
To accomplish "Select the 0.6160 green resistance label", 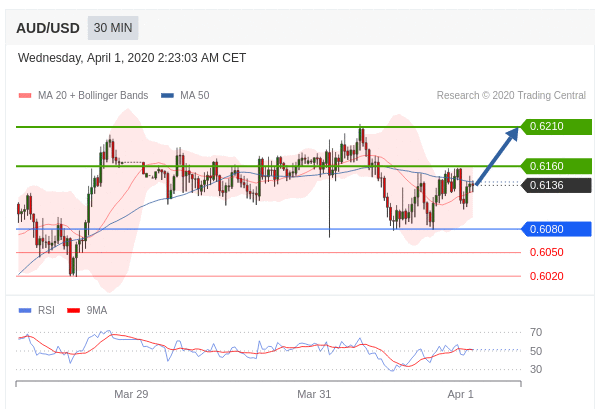I will (556, 166).
